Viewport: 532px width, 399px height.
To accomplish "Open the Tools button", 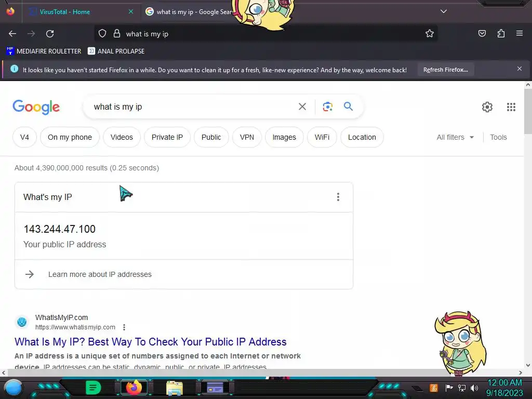I will (498, 137).
